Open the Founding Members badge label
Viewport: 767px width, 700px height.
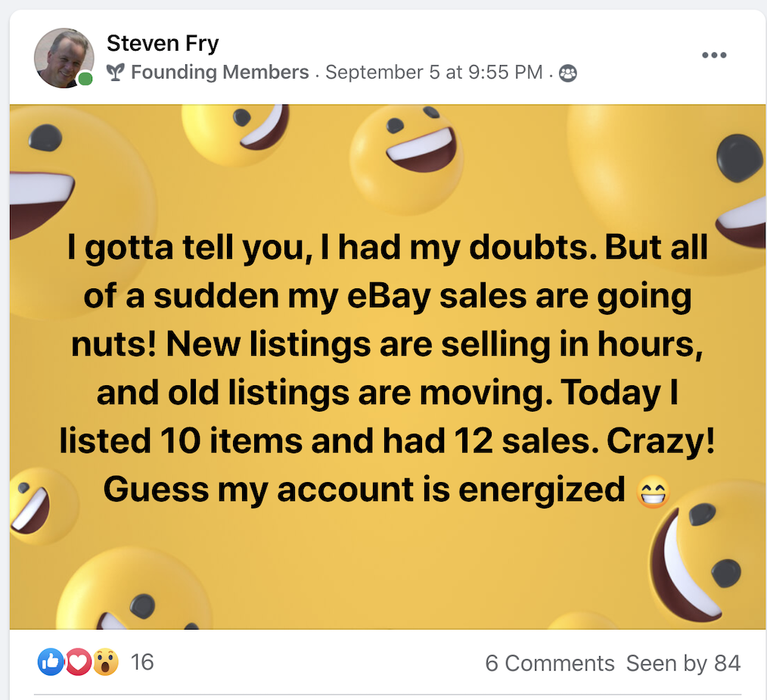pyautogui.click(x=219, y=73)
